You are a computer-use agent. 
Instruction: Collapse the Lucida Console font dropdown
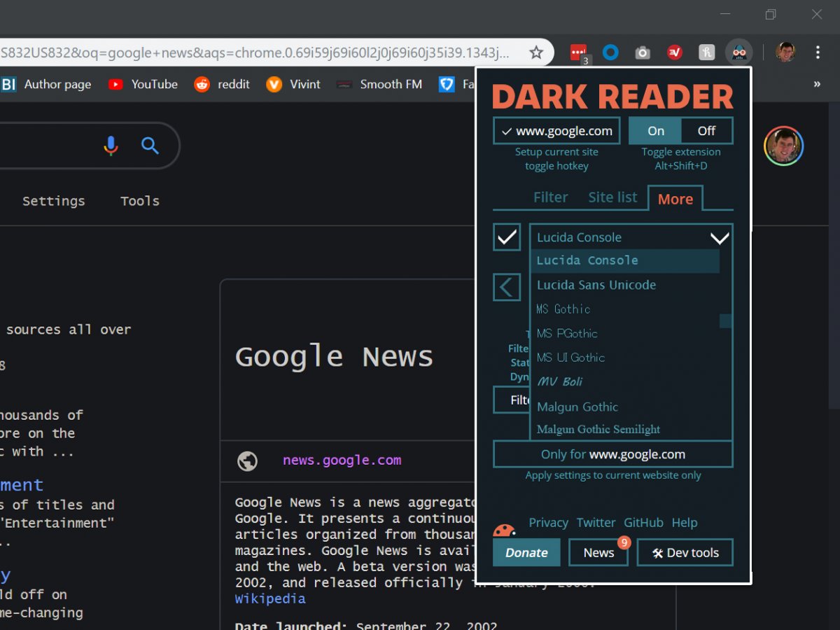(x=720, y=238)
